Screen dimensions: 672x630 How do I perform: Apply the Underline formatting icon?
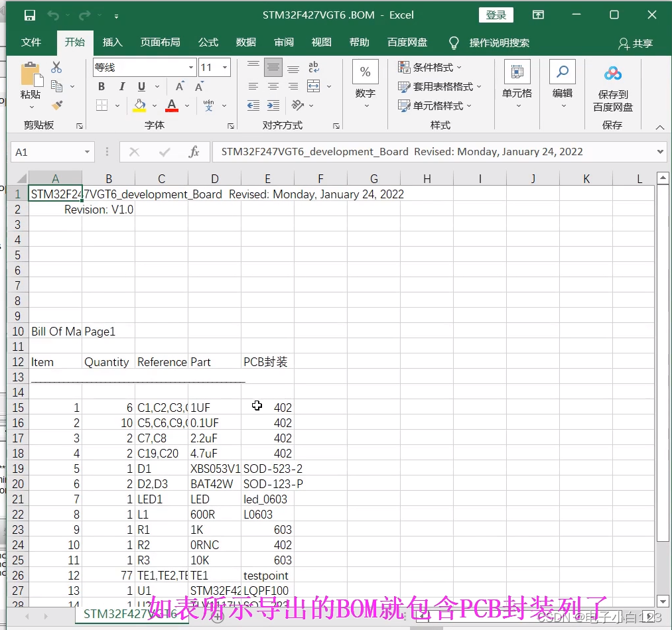(141, 86)
